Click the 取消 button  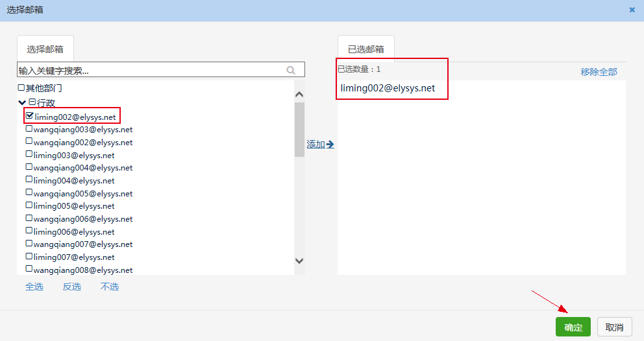[614, 327]
